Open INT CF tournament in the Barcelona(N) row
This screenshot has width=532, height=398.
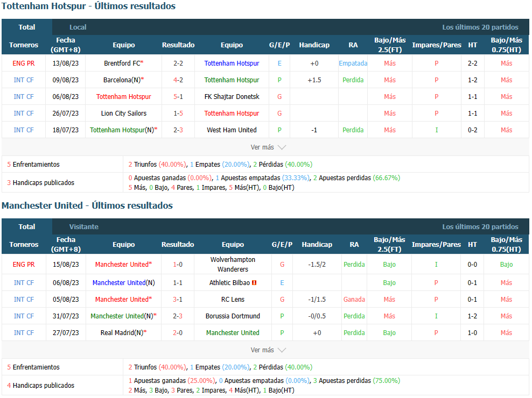(x=23, y=80)
